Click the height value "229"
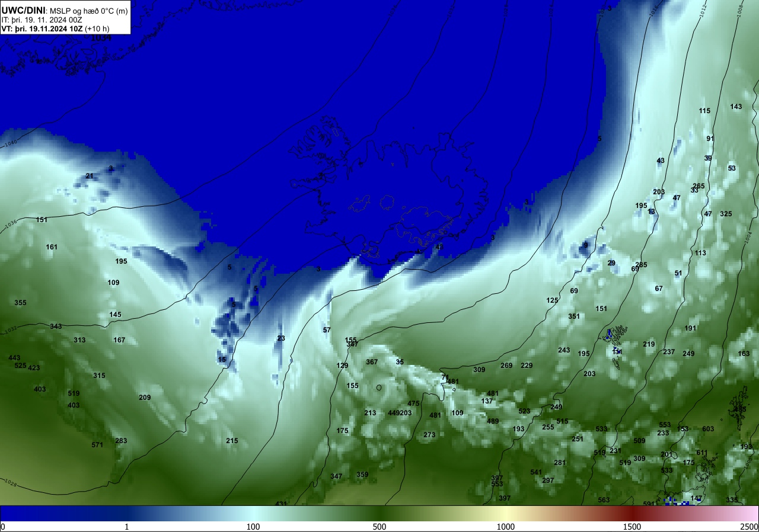The height and width of the screenshot is (532, 759). [527, 366]
